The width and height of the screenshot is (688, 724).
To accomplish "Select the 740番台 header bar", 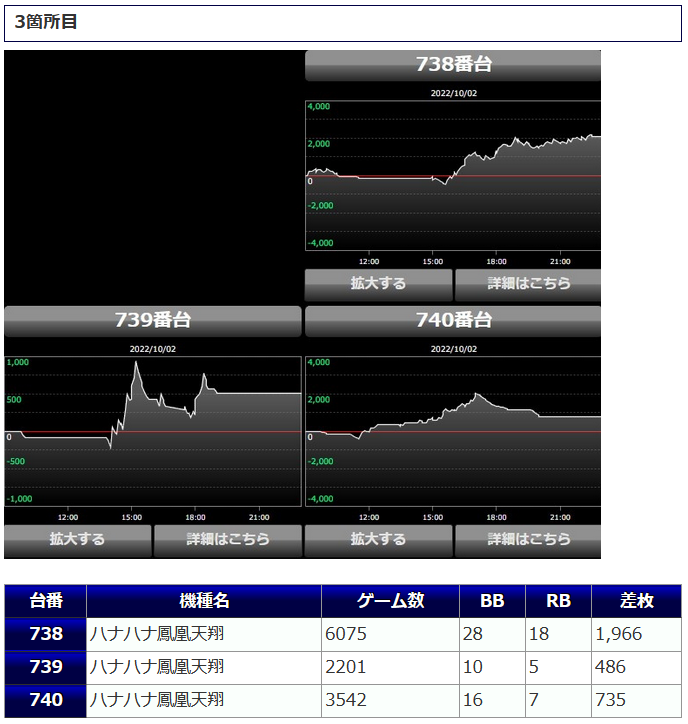I will [453, 321].
